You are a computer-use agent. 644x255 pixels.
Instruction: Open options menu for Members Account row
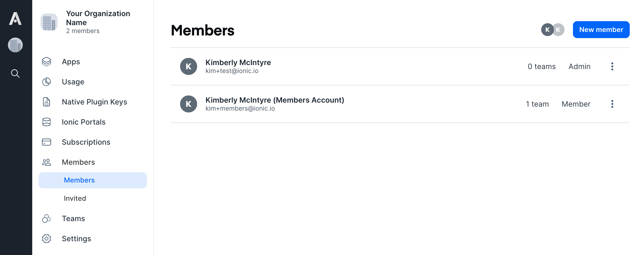click(x=612, y=104)
